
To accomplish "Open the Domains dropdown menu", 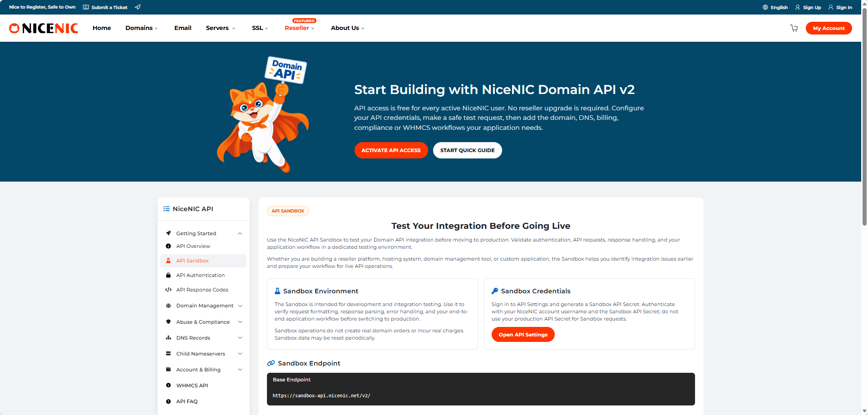I will click(142, 28).
